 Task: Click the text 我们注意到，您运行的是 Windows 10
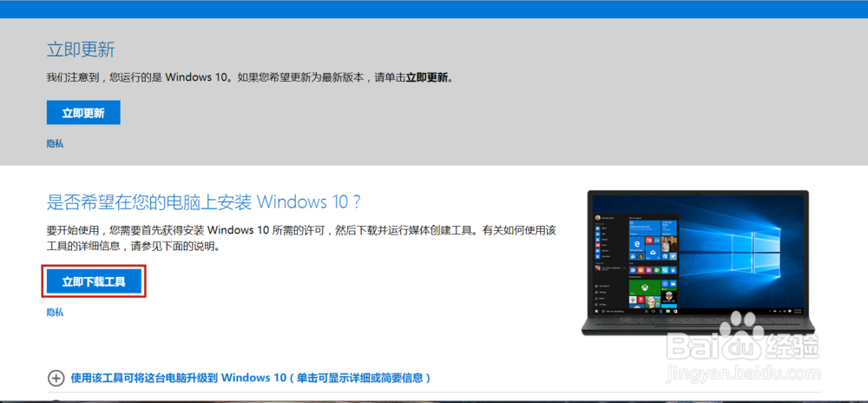(138, 77)
